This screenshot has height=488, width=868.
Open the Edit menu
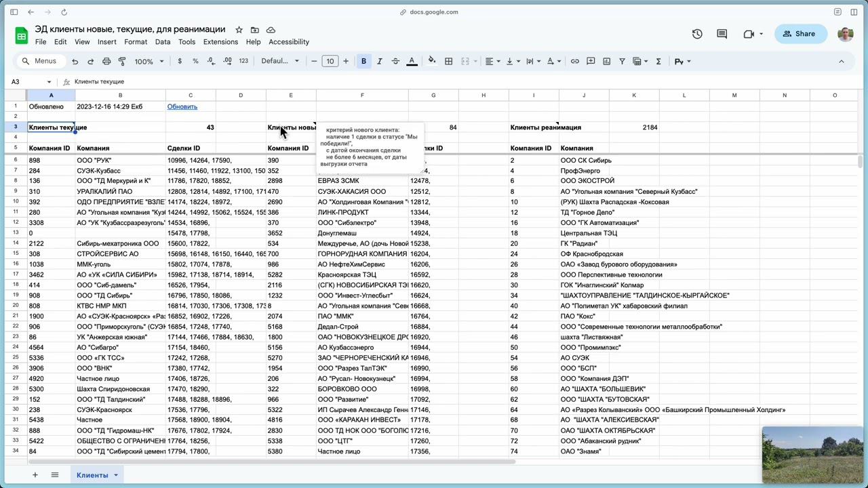(x=60, y=42)
